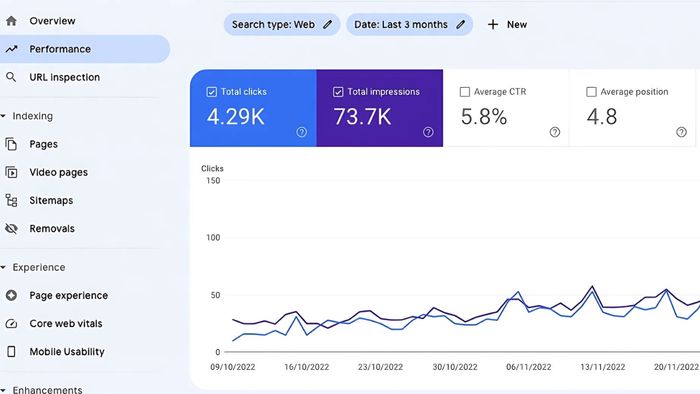This screenshot has width=700, height=394.
Task: Click chart peak near 13/11/2022
Action: coord(592,287)
